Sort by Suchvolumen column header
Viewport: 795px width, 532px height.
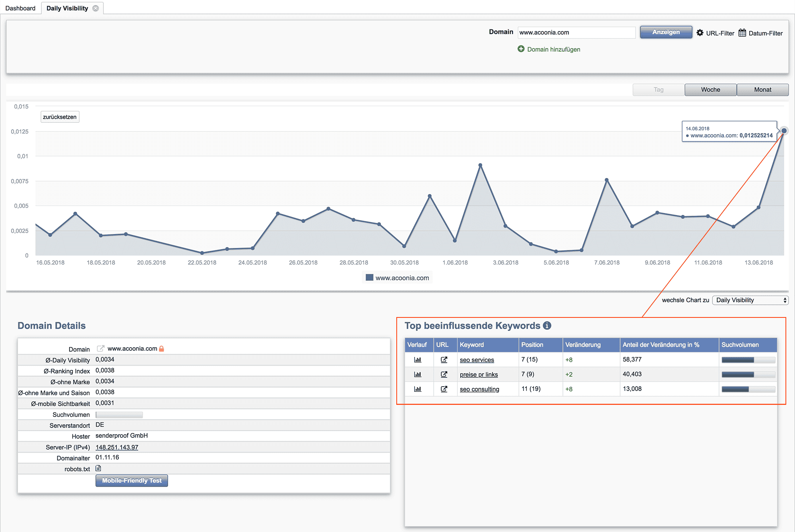[748, 345]
